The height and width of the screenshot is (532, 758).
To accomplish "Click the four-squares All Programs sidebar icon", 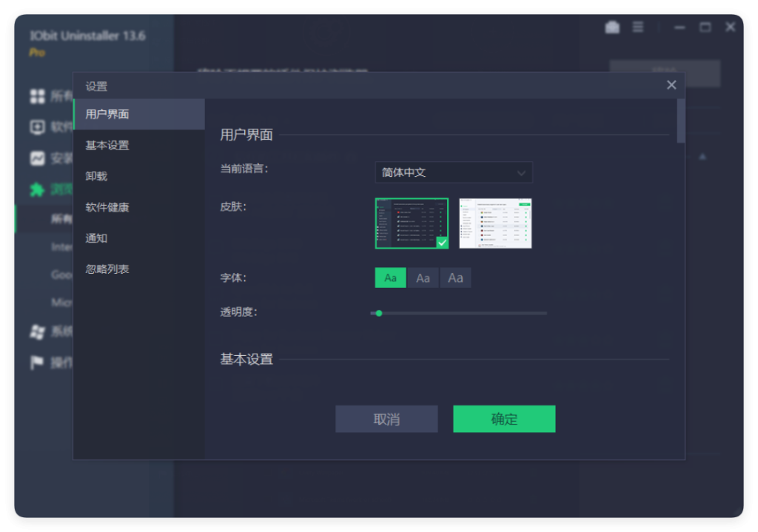I will [x=37, y=96].
